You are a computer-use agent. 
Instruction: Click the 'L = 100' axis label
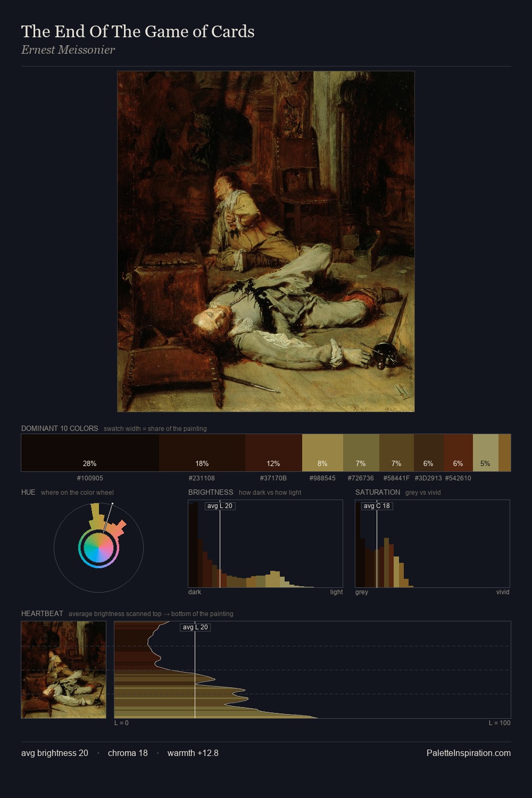[500, 723]
